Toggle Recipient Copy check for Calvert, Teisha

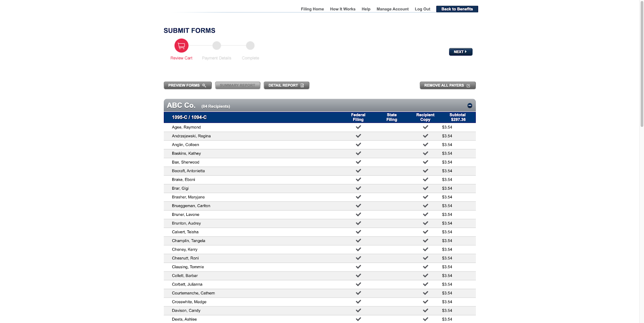point(425,232)
